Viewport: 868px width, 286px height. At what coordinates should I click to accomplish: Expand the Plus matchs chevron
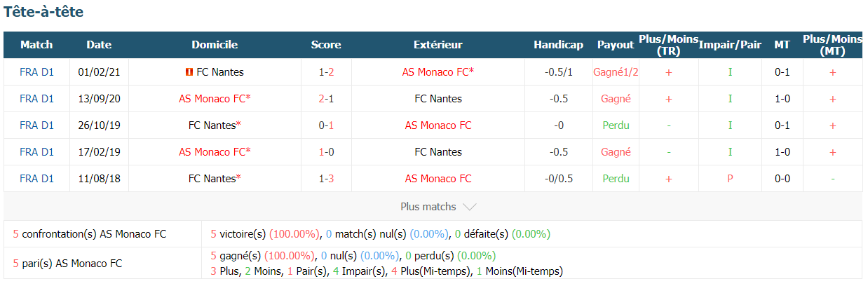pos(470,207)
